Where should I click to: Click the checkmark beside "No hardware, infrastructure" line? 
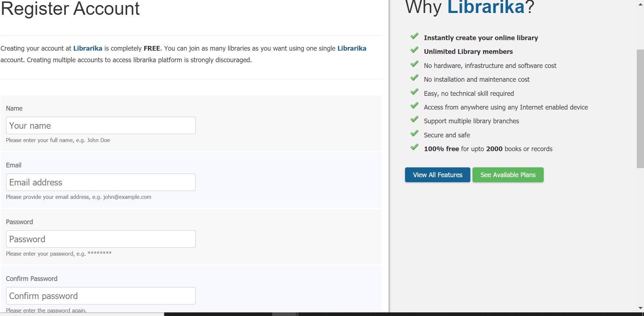[x=414, y=64]
